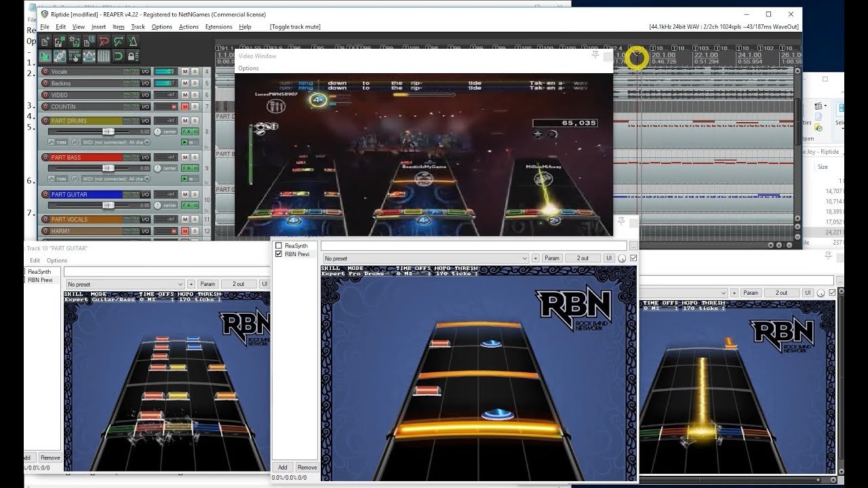The width and height of the screenshot is (868, 488).
Task: Arm the PART DRUMS track for recording
Action: [x=45, y=121]
